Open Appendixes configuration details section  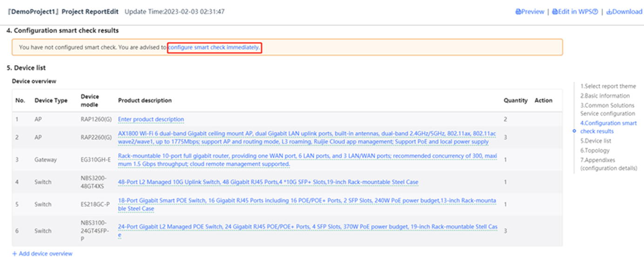pos(608,164)
